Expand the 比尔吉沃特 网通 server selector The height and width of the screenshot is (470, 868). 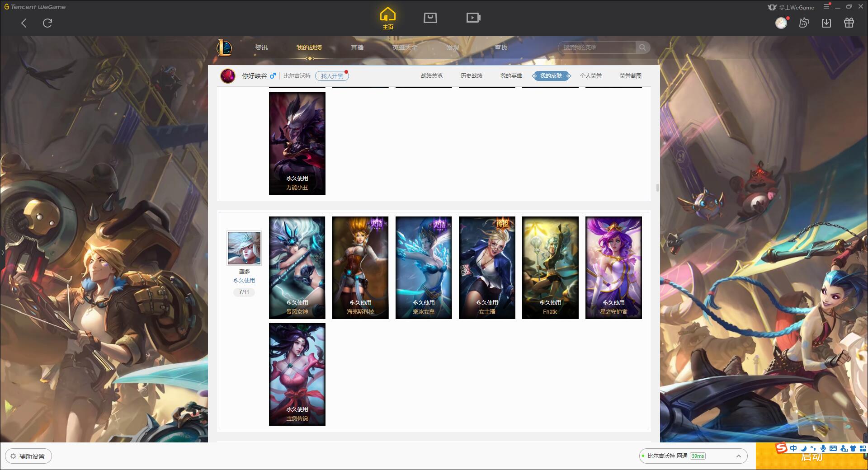(693, 456)
